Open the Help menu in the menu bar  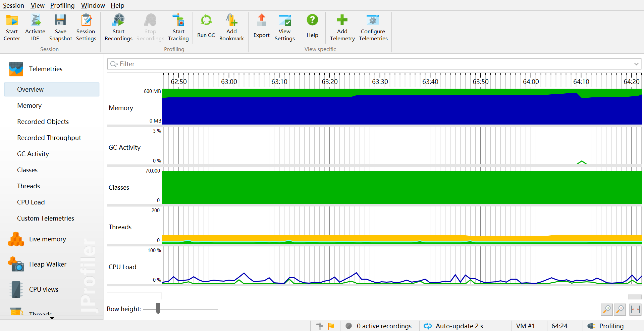coord(117,5)
